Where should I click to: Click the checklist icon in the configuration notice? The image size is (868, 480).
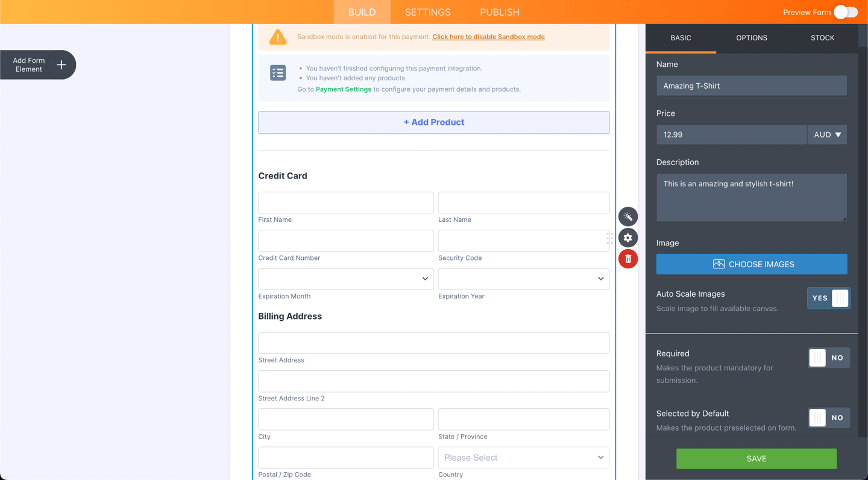click(x=278, y=73)
